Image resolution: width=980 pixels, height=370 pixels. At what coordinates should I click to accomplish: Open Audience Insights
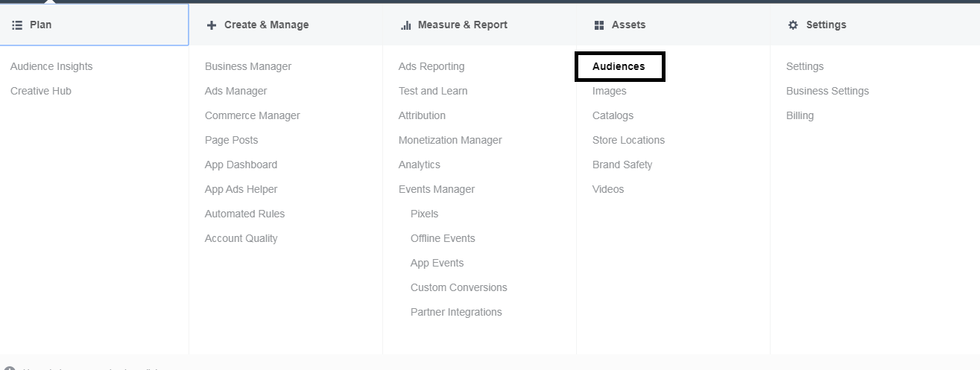(51, 66)
